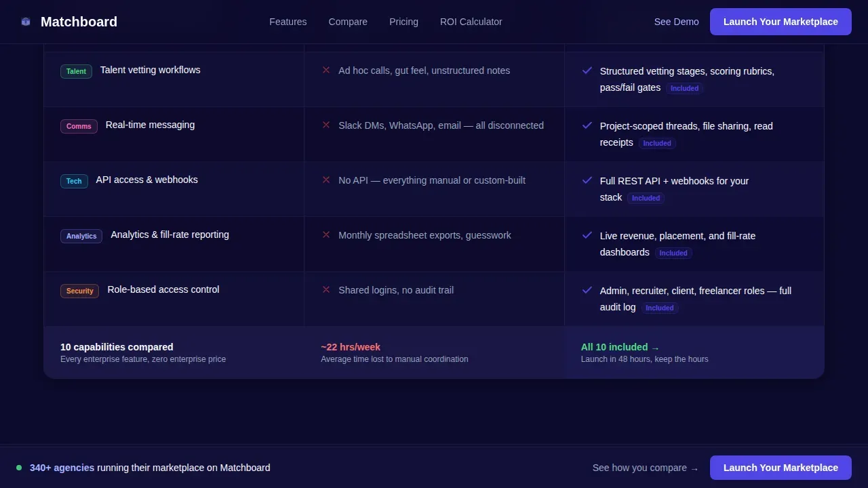Screen dimensions: 868x488
Task: Click the All 10 included arrow link
Action: coord(620,347)
